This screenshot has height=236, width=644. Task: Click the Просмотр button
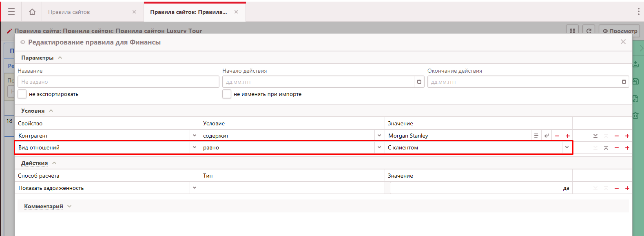[620, 31]
